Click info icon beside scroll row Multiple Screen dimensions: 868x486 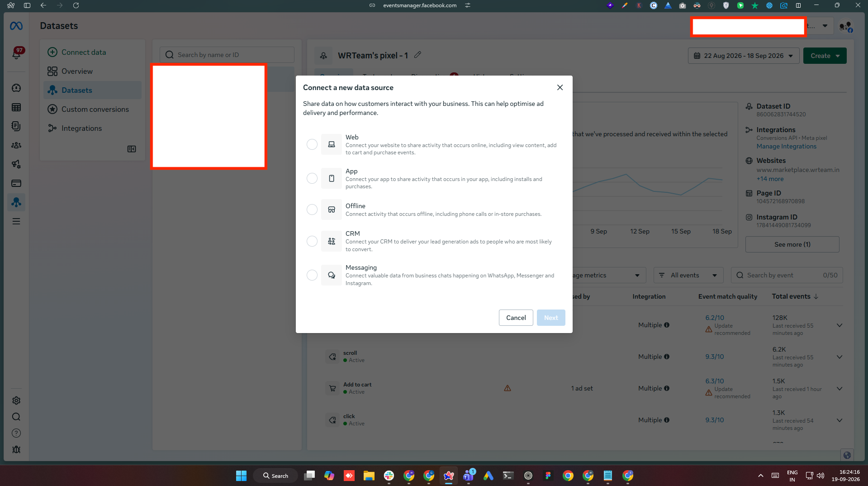pyautogui.click(x=667, y=357)
